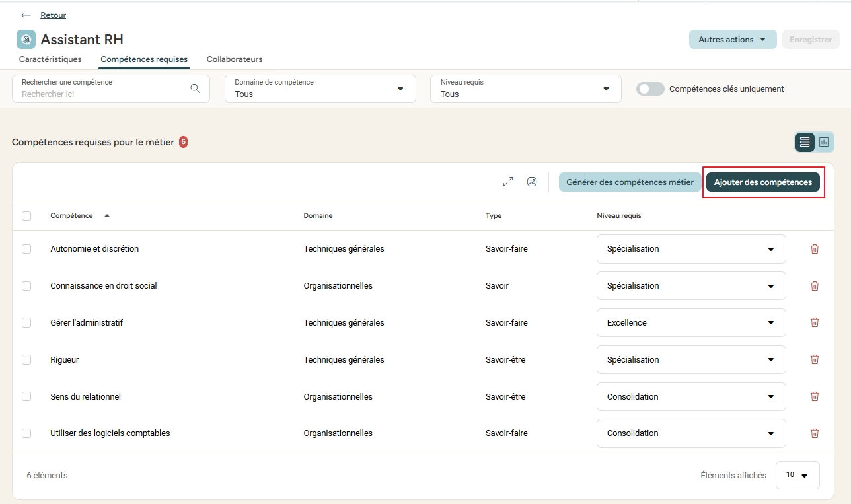Open the Autres actions menu
Image resolution: width=851 pixels, height=504 pixels.
pos(732,40)
